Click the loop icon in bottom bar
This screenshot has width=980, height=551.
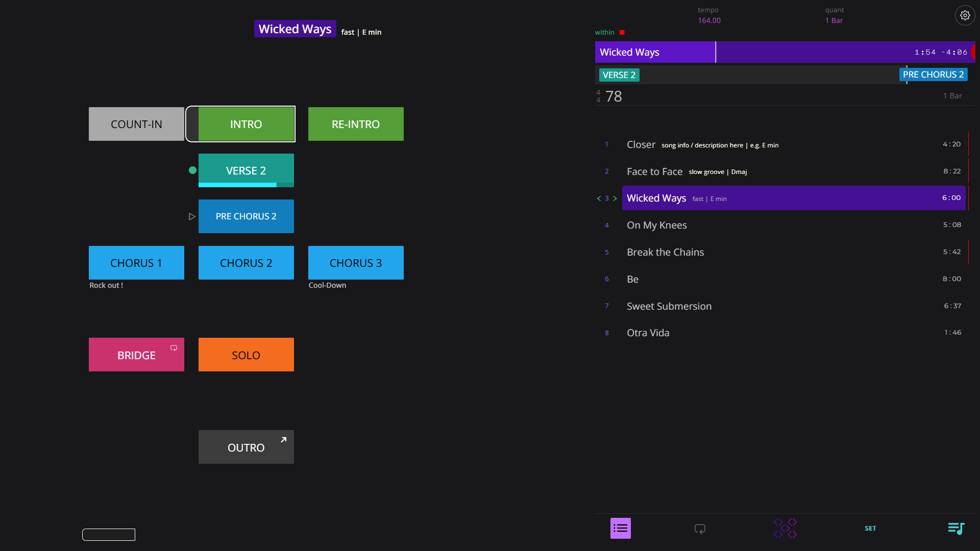700,529
